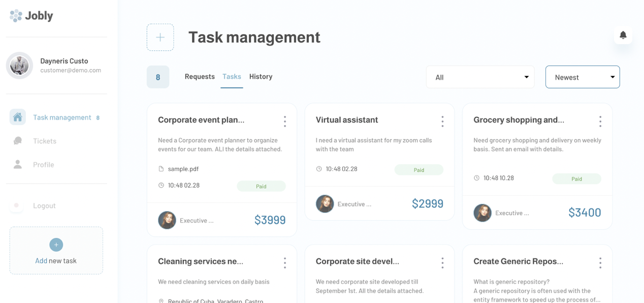This screenshot has height=303, width=644.
Task: Click time 10:48 10.28 on Grocery card
Action: coord(498,178)
